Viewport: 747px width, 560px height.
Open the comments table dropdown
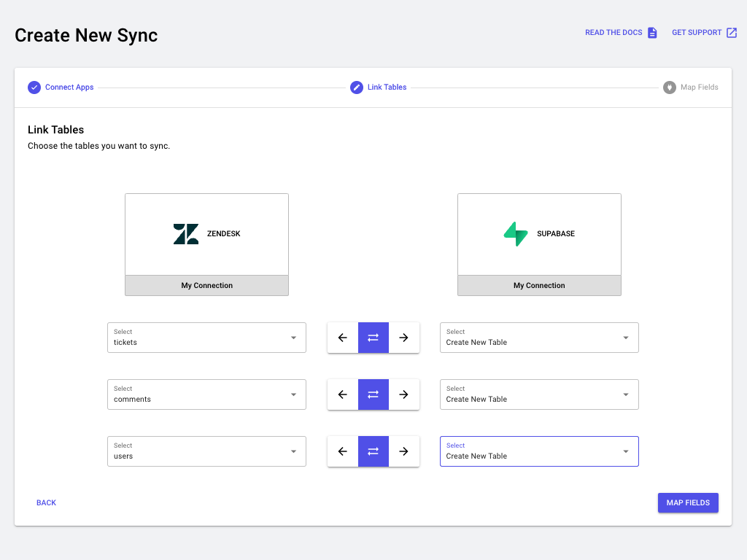206,394
